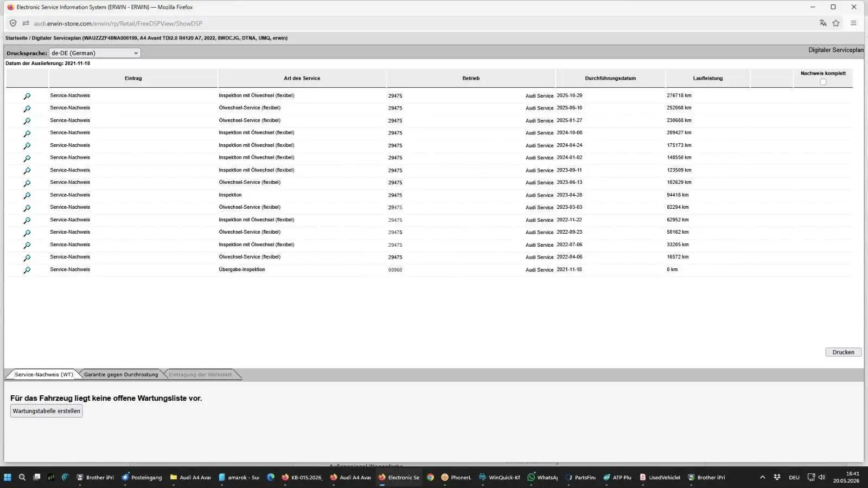Open taskbar search
The width and height of the screenshot is (868, 488).
(x=22, y=477)
